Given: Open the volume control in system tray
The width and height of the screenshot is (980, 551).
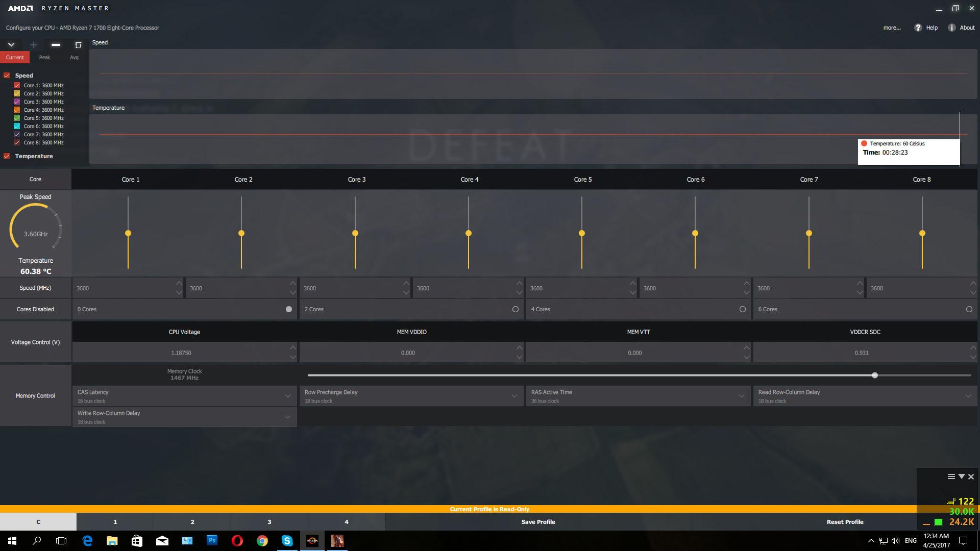Looking at the screenshot, I should pyautogui.click(x=895, y=541).
